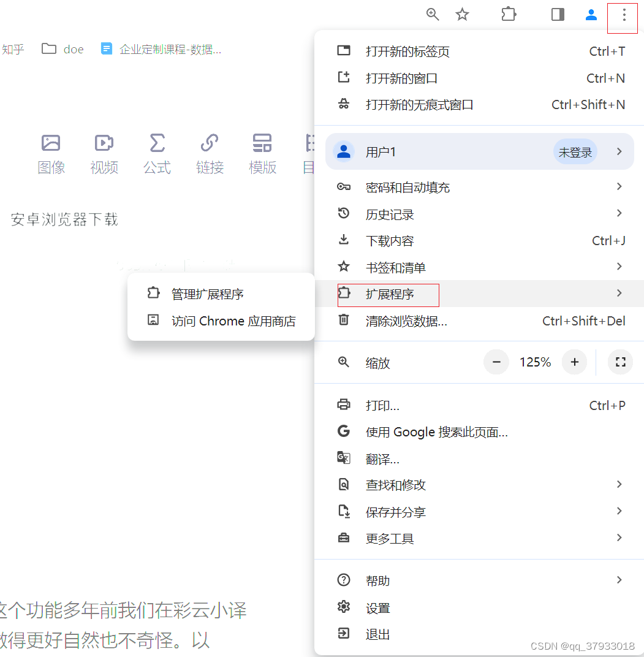
Task: Open the 企业定制课程 bookmark
Action: click(x=161, y=49)
